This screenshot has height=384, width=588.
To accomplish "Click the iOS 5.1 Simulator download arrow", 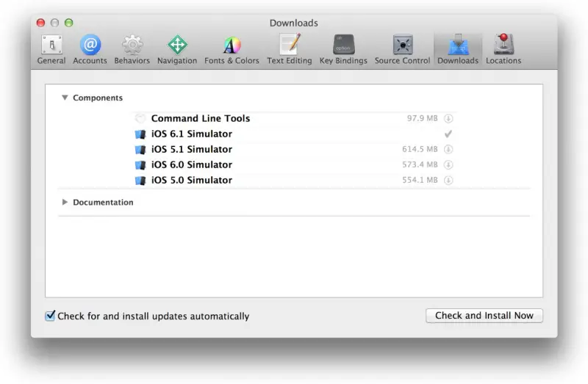I will click(448, 149).
